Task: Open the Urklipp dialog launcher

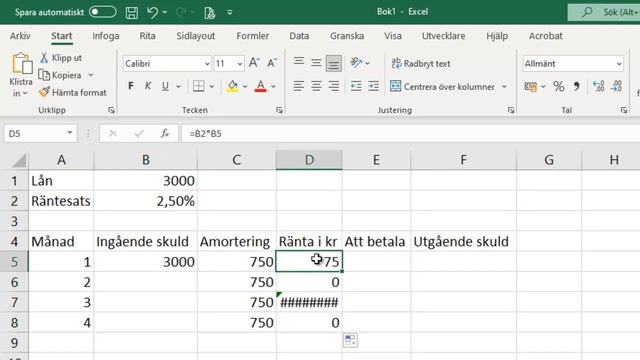Action: 111,110
